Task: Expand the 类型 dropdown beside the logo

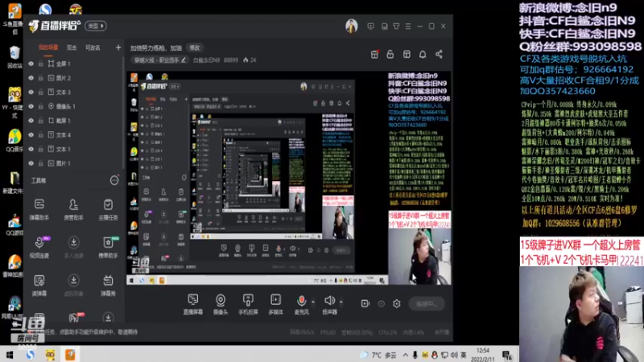Action: [x=97, y=26]
